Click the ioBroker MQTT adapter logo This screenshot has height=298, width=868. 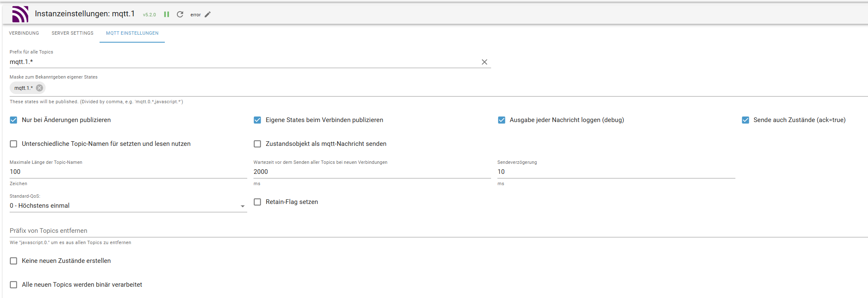click(20, 14)
